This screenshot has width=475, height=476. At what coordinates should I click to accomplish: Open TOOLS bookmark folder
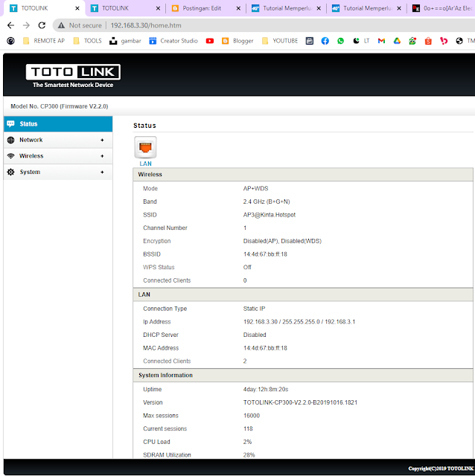tap(88, 41)
